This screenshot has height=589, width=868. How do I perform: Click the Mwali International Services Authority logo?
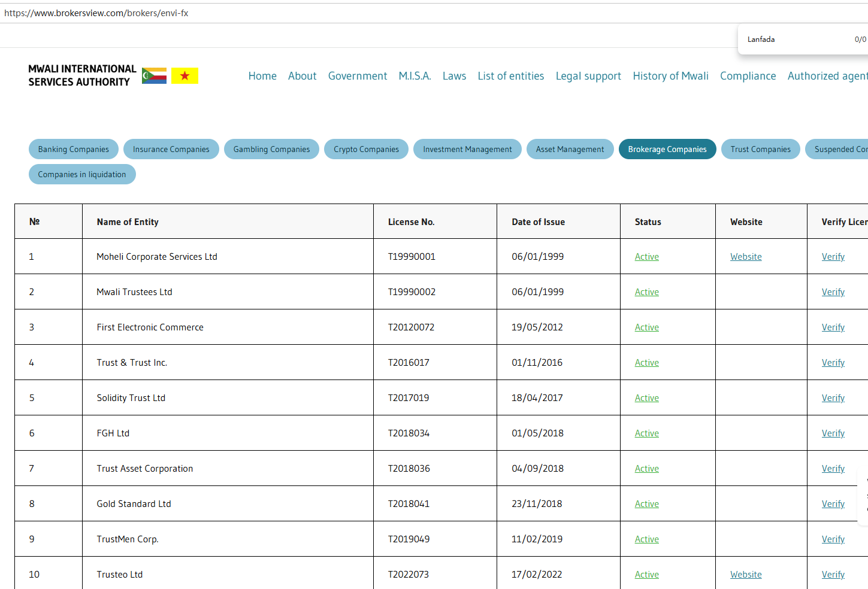point(82,75)
